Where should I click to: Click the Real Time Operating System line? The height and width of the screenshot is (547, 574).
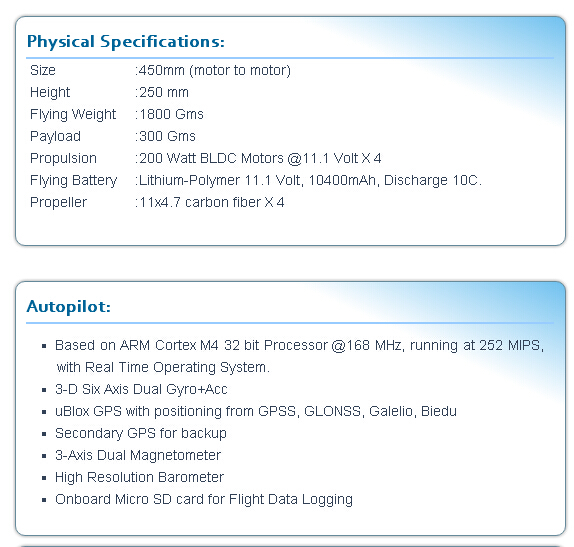pyautogui.click(x=163, y=367)
